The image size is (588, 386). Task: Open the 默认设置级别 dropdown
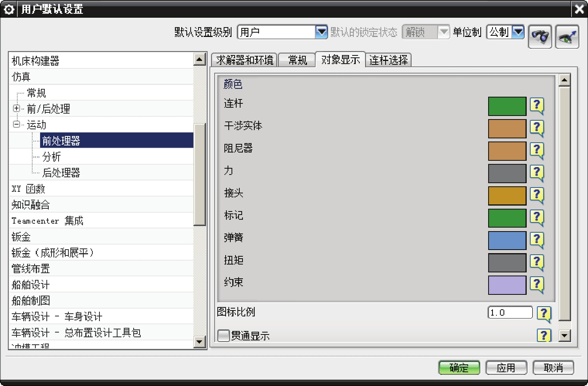(x=321, y=32)
